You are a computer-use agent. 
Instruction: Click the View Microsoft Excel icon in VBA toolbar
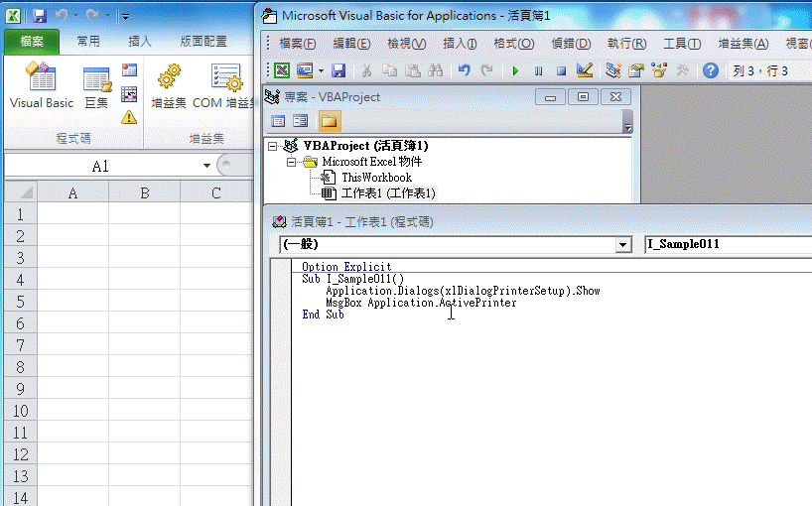click(x=282, y=70)
